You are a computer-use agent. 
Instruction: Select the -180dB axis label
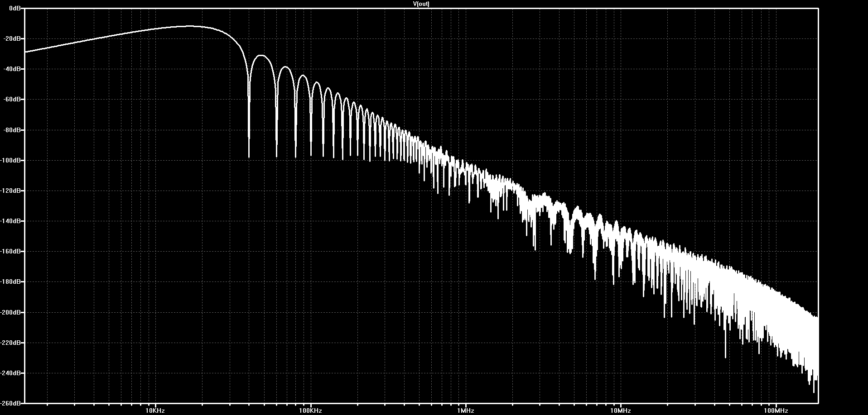click(11, 281)
